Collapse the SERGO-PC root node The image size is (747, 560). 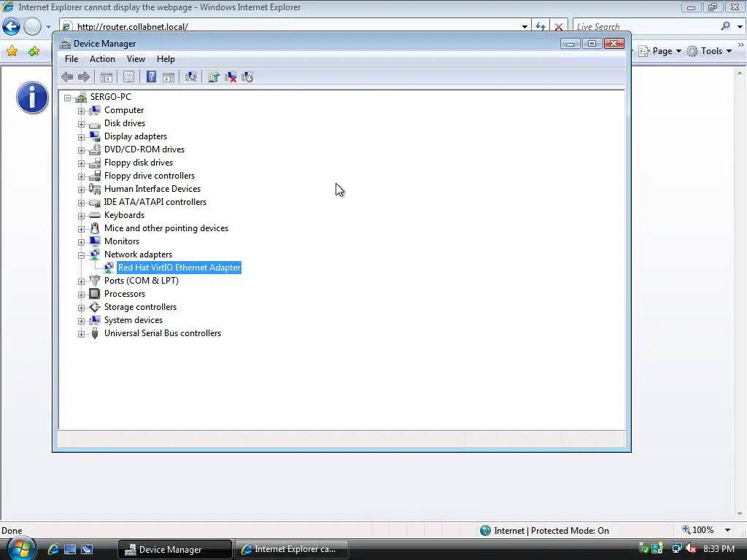[x=68, y=98]
